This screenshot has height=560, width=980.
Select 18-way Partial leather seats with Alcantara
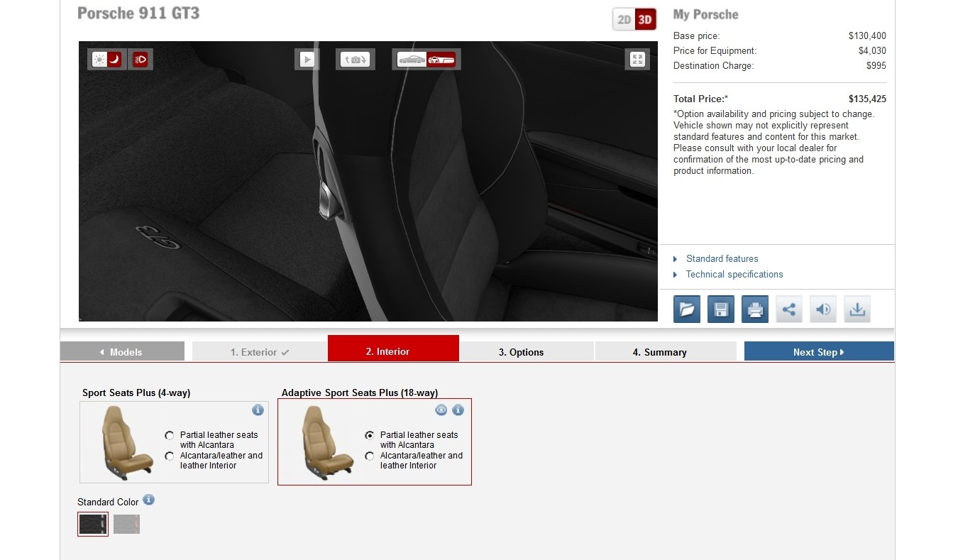369,435
